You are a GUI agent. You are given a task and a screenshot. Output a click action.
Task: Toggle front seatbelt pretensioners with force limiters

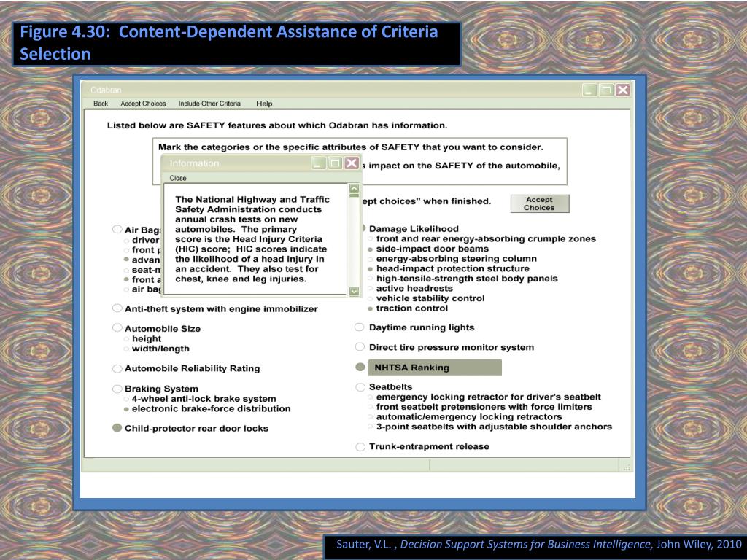click(x=370, y=407)
